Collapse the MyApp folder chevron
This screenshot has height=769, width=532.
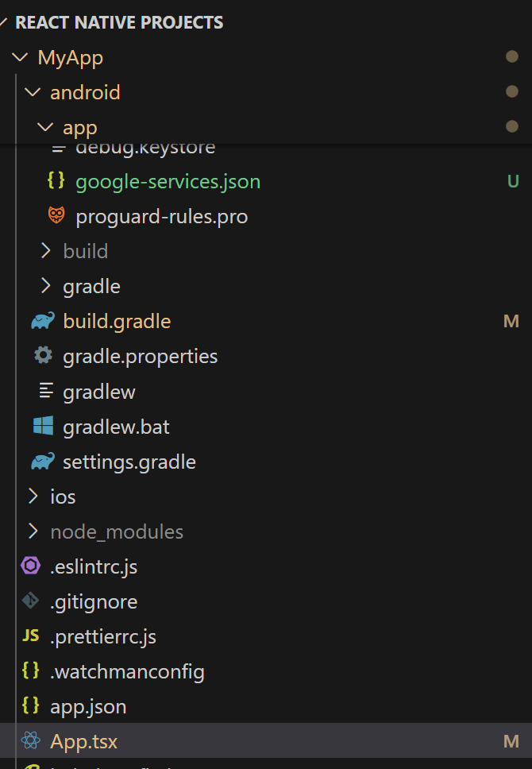tap(20, 57)
